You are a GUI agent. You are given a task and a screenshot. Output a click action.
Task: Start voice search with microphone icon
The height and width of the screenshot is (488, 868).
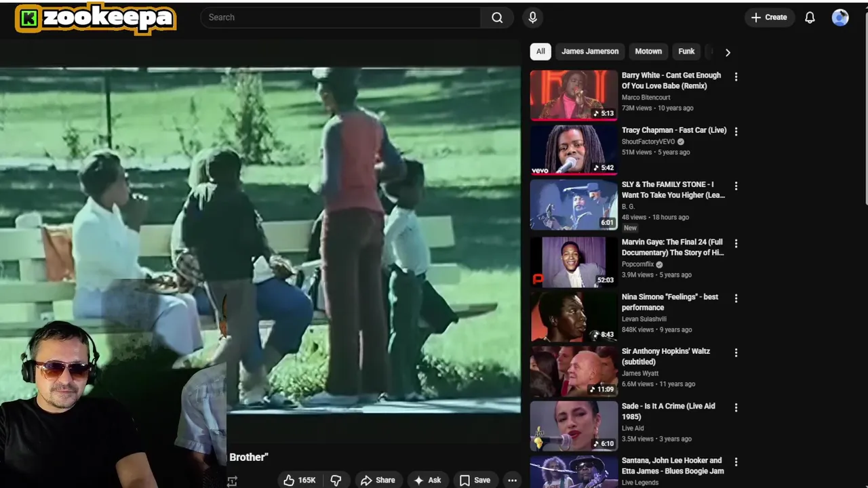532,18
